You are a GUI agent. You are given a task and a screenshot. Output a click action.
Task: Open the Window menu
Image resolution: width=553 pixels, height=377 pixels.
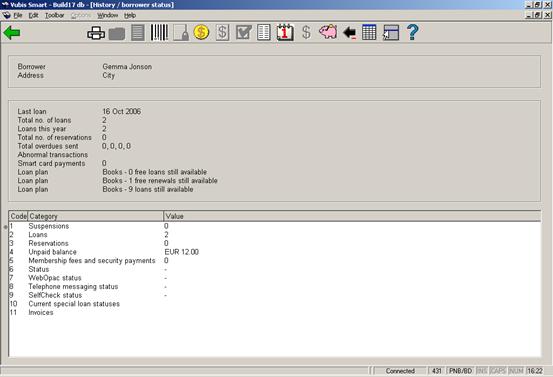click(x=108, y=16)
